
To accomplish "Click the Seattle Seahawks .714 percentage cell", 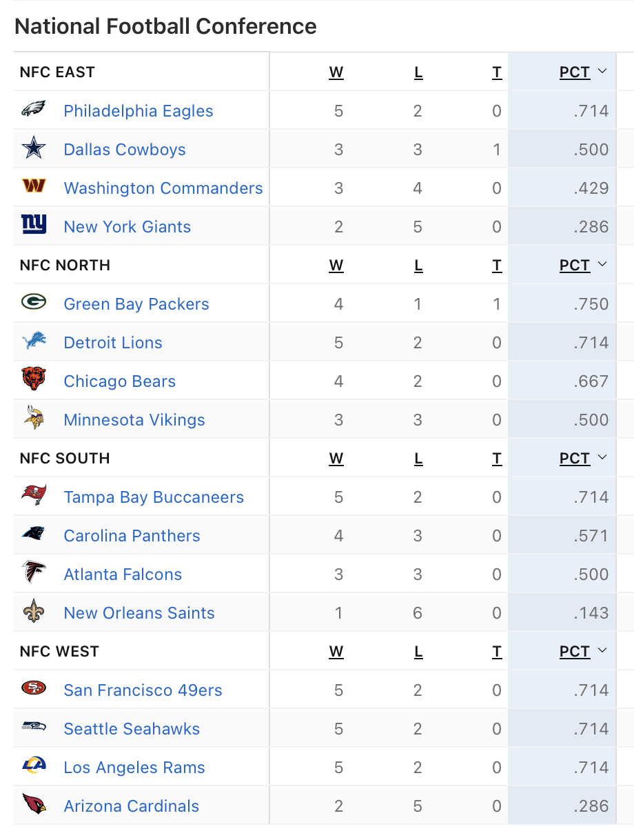I will [591, 729].
